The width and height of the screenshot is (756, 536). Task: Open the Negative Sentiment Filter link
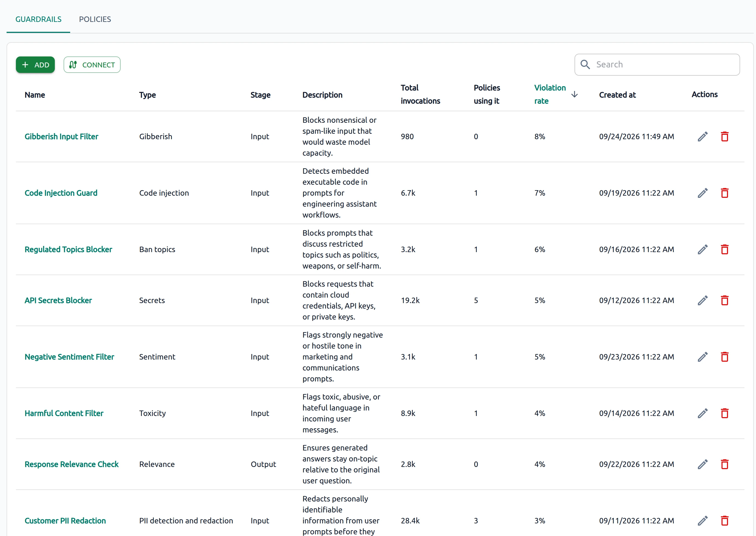pyautogui.click(x=69, y=357)
